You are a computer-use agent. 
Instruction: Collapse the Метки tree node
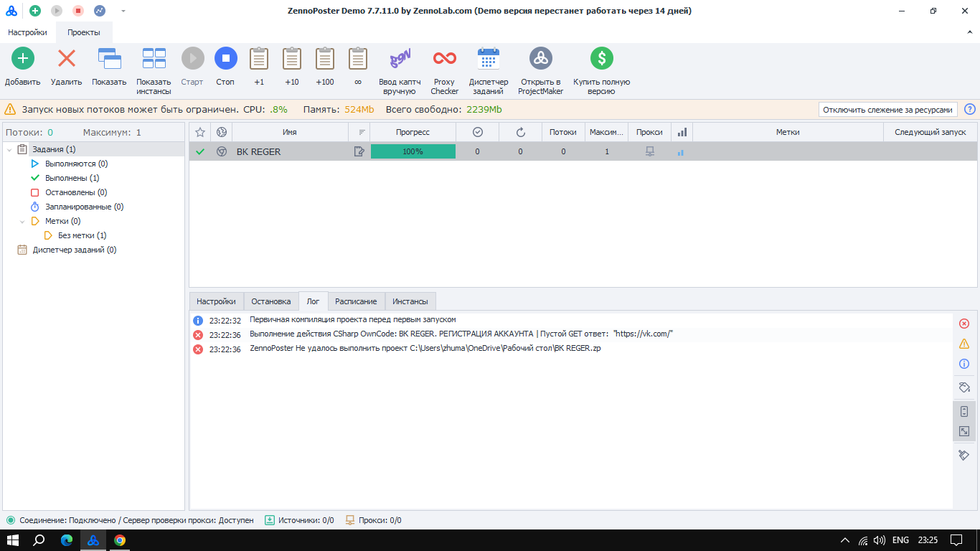22,221
